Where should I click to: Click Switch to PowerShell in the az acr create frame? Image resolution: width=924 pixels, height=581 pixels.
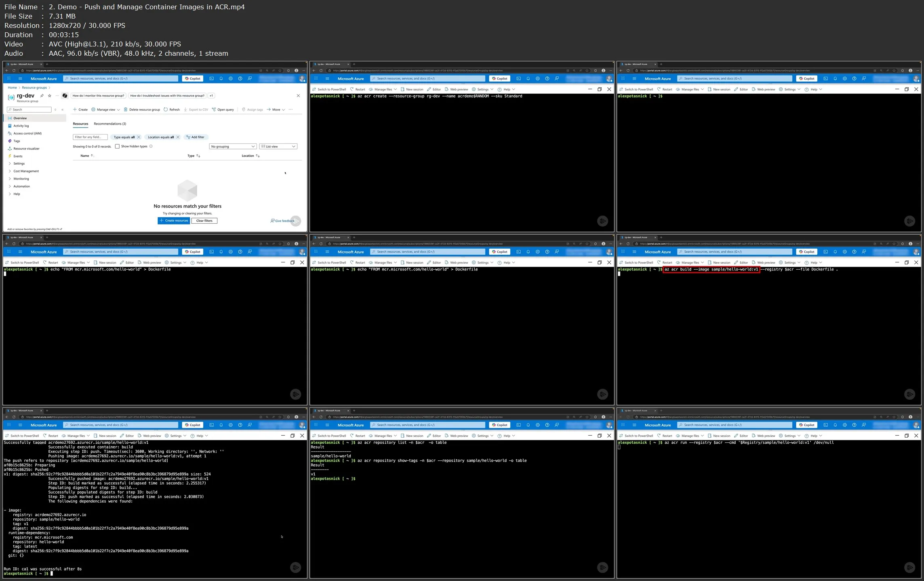329,89
